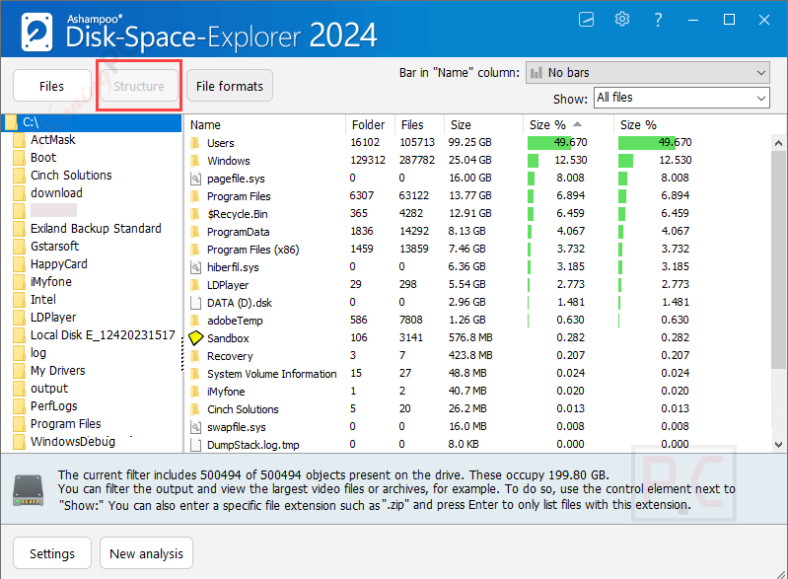The width and height of the screenshot is (788, 579).
Task: Click the adobeTemp folder icon in list
Action: 195,321
